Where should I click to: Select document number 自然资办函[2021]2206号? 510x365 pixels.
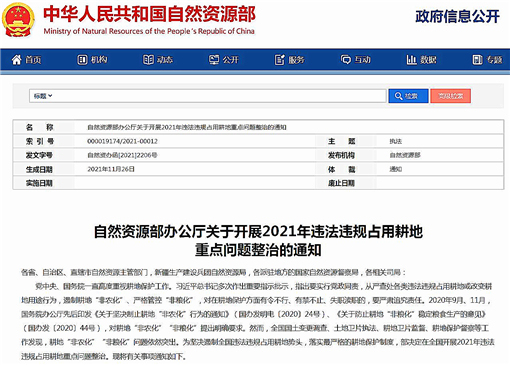tap(122, 155)
